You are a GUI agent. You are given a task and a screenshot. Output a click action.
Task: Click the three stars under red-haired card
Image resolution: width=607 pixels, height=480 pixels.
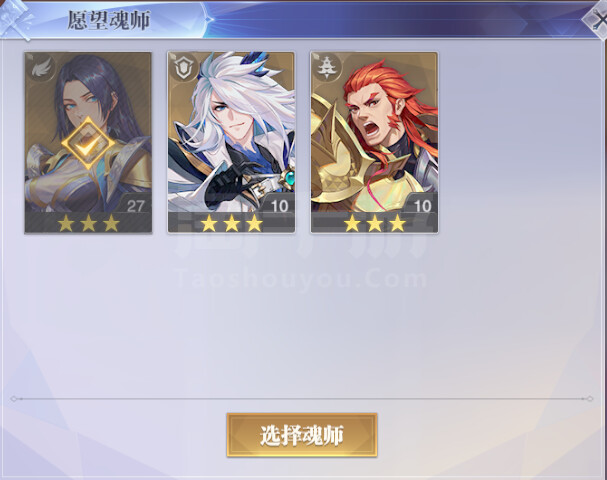click(375, 223)
